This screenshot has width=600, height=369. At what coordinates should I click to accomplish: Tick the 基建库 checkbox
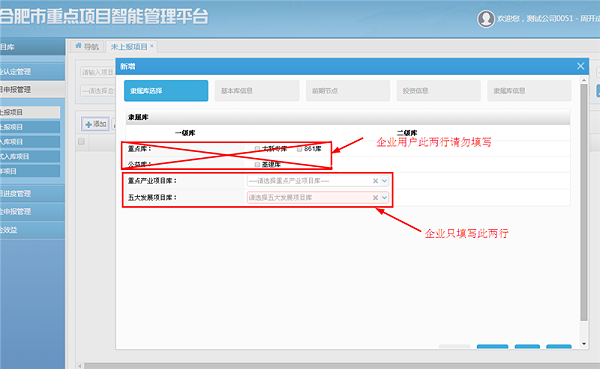tap(257, 165)
